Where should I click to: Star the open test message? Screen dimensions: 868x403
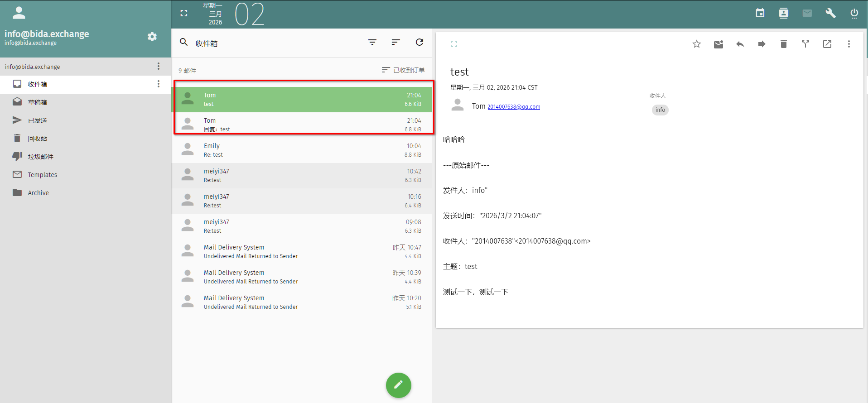click(x=696, y=44)
